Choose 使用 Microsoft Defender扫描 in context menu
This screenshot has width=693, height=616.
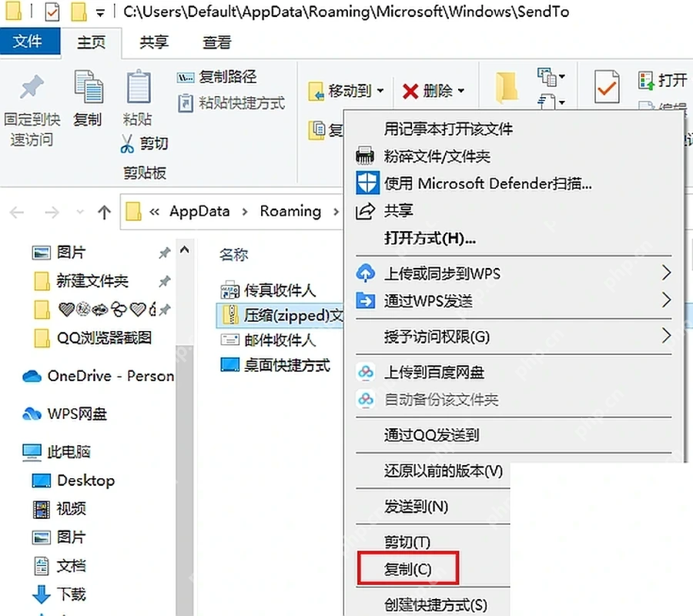pyautogui.click(x=487, y=183)
